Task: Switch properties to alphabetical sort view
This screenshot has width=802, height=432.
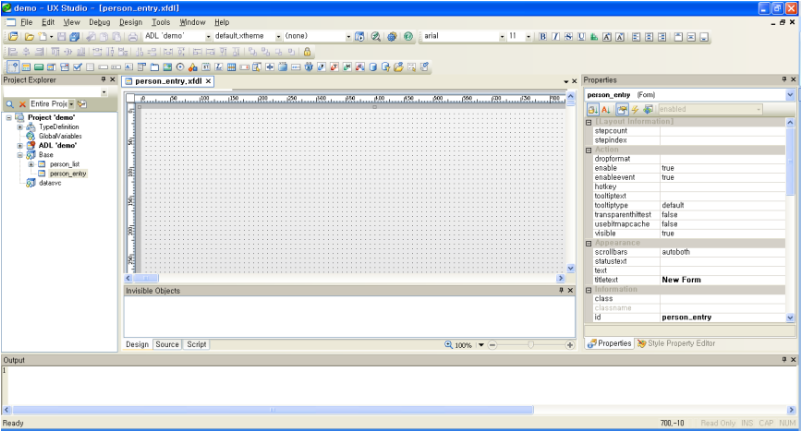Action: 606,109
